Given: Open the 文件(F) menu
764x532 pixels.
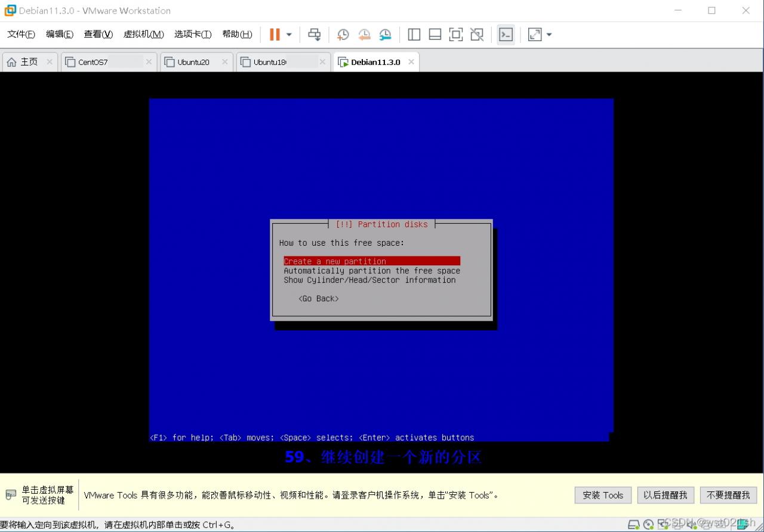Looking at the screenshot, I should [21, 34].
